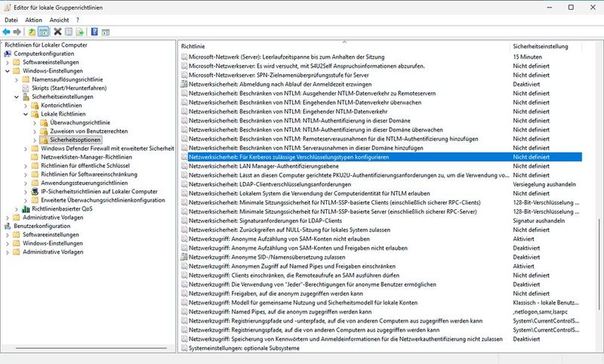604x364 pixels.
Task: Click the blue Help question mark icon
Action: click(94, 32)
